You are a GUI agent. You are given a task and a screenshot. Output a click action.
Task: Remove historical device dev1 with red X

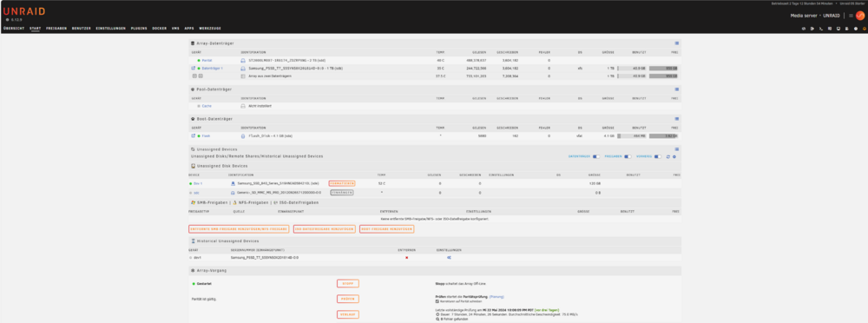pos(407,258)
